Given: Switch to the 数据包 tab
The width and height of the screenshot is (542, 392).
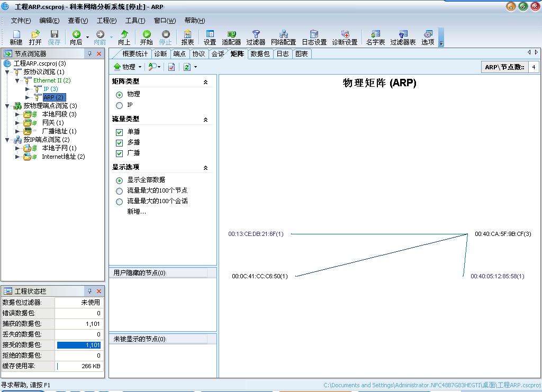Looking at the screenshot, I should pyautogui.click(x=260, y=54).
